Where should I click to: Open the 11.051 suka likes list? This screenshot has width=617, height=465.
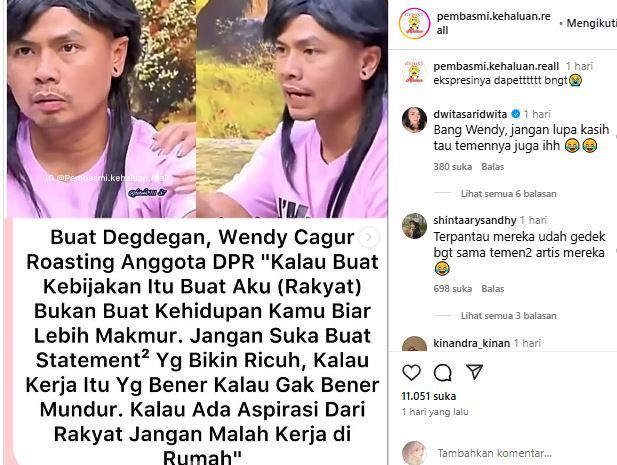click(429, 396)
